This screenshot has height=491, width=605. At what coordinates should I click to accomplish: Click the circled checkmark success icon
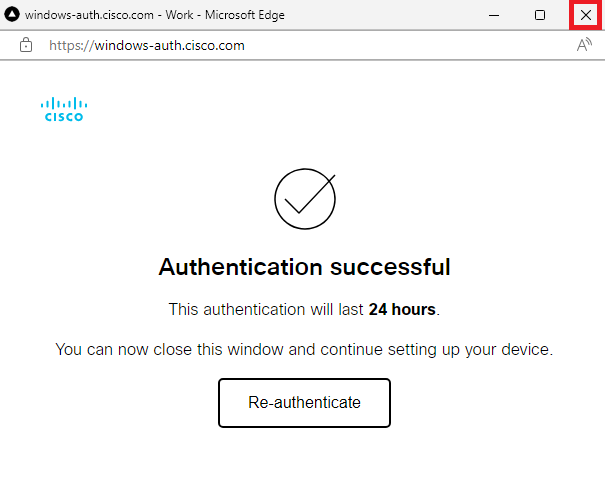(x=304, y=199)
